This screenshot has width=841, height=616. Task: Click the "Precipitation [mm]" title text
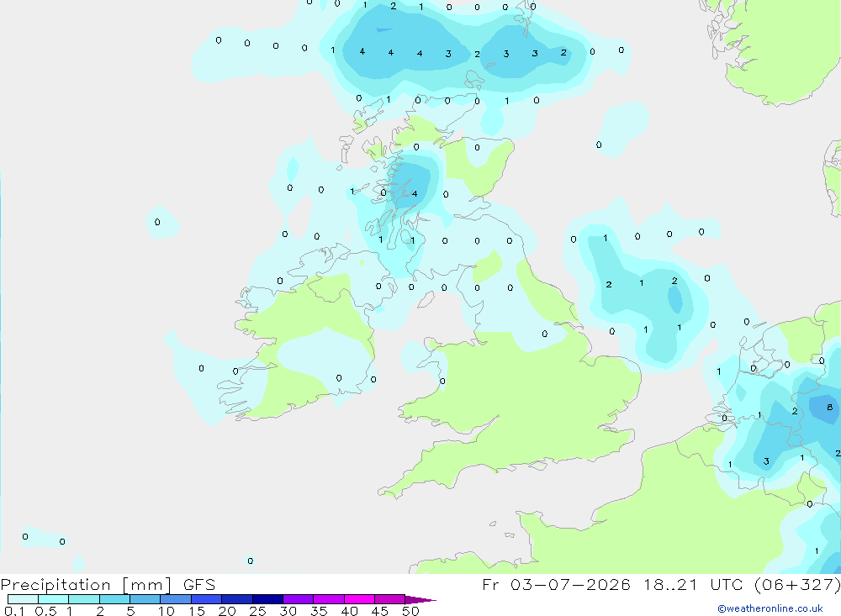pyautogui.click(x=86, y=585)
